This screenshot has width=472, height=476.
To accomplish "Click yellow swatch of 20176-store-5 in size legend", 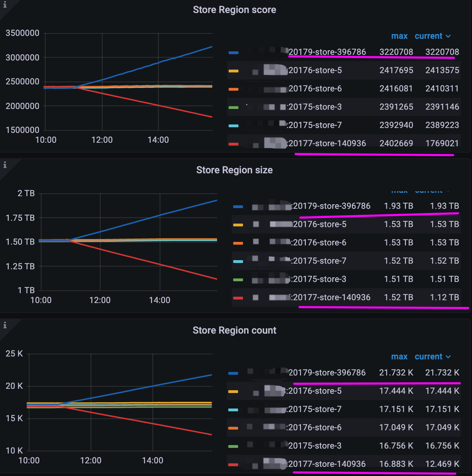I will 238,225.
